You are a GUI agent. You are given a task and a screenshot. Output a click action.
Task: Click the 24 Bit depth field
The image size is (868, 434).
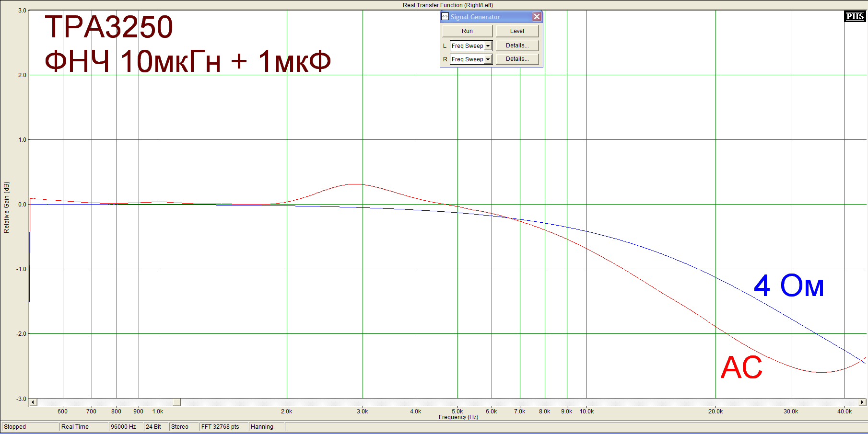coord(155,427)
